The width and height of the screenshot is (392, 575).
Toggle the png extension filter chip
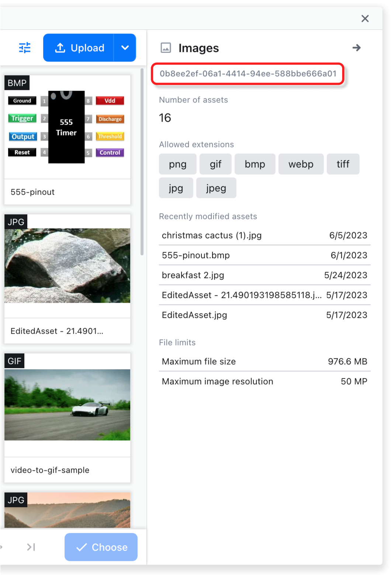(177, 164)
